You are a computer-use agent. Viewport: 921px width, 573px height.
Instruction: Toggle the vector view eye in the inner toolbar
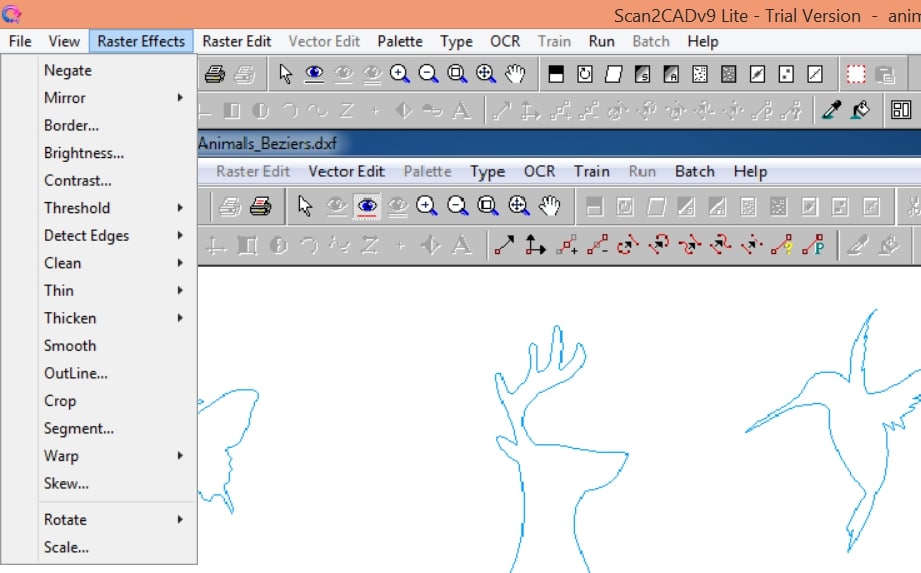tap(367, 206)
